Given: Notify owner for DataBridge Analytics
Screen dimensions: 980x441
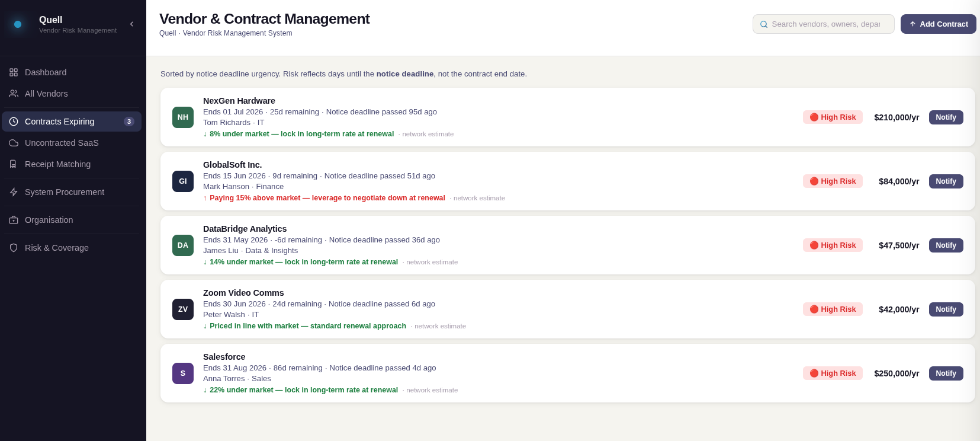Looking at the screenshot, I should [946, 245].
